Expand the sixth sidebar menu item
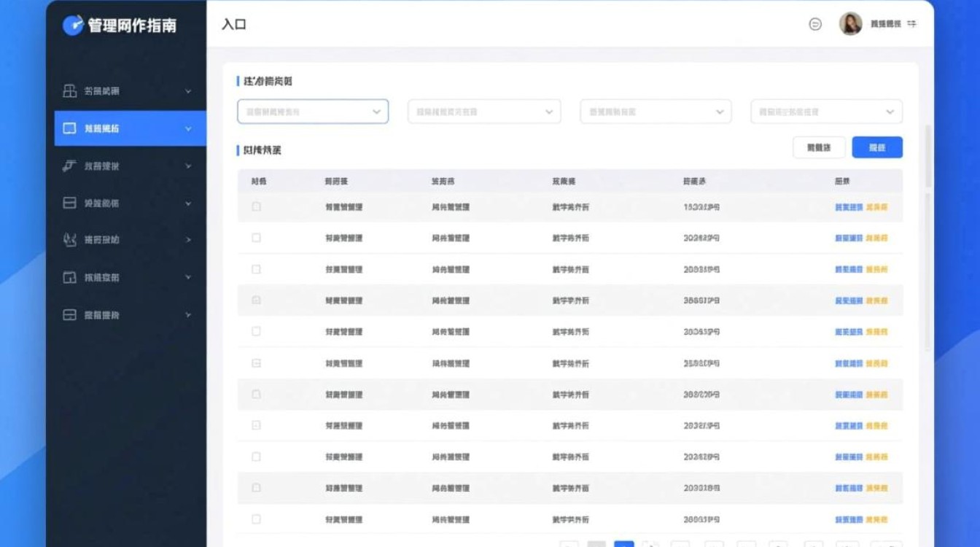 188,278
